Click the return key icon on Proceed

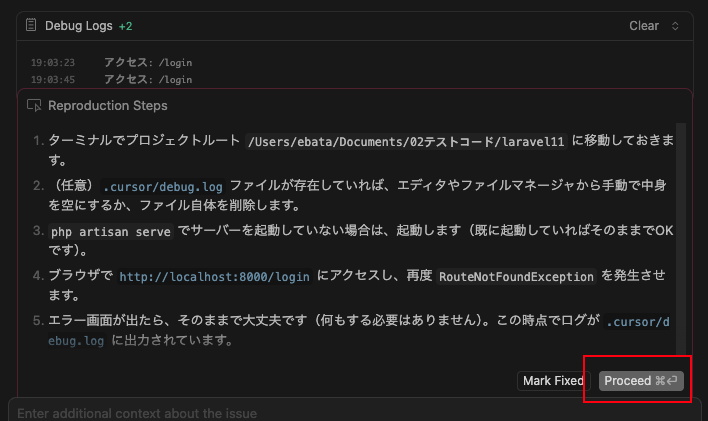click(673, 381)
